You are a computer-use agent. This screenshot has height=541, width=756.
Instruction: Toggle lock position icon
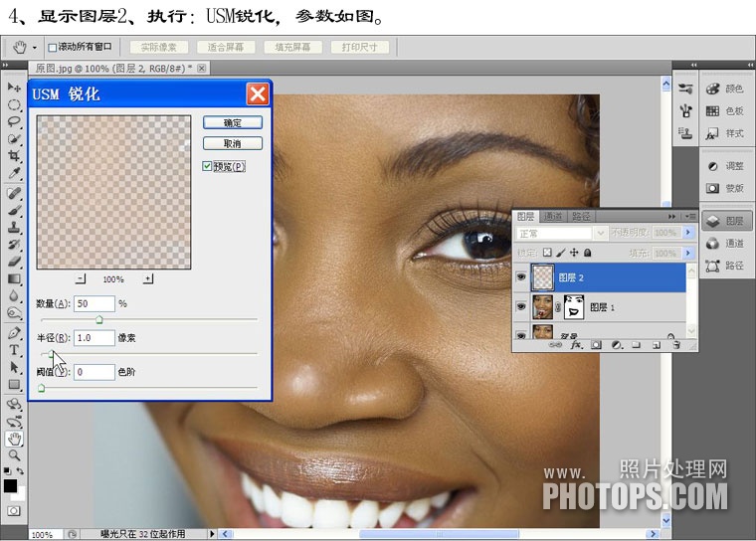[x=574, y=253]
